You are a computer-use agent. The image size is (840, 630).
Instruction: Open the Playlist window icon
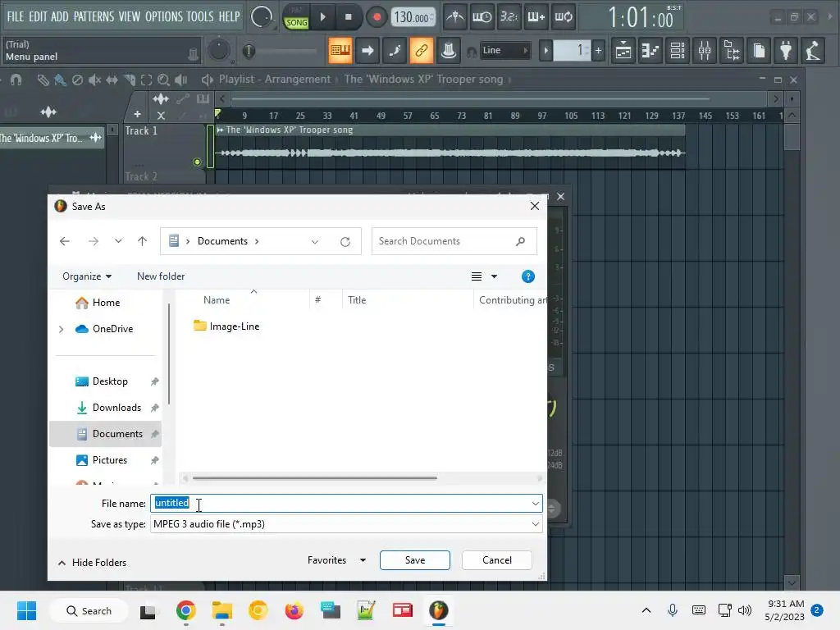[623, 51]
